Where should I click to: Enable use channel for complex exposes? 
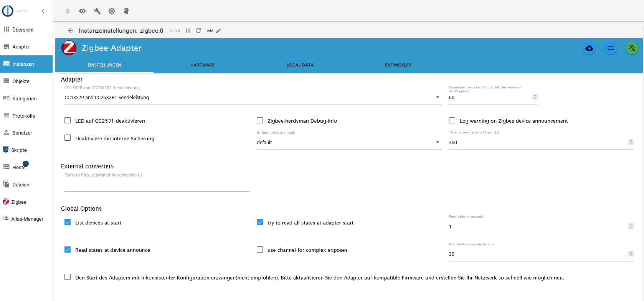pyautogui.click(x=260, y=249)
